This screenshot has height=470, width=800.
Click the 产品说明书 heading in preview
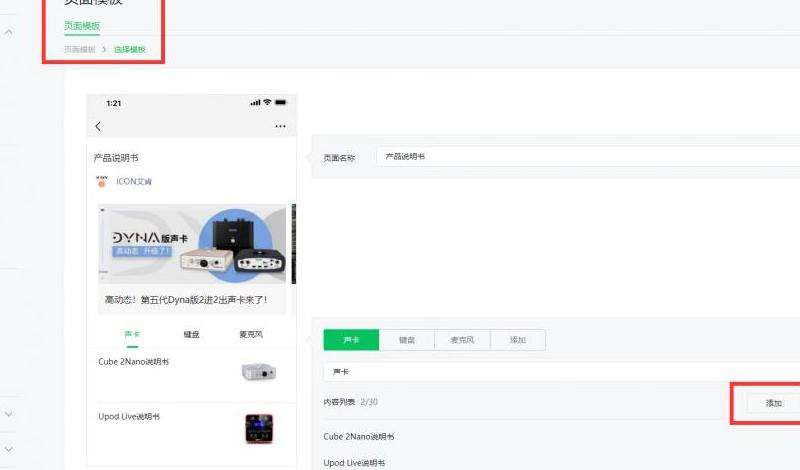116,158
